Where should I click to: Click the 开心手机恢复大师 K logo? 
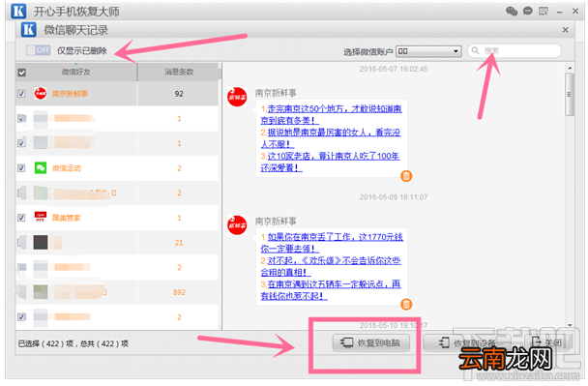click(x=18, y=11)
